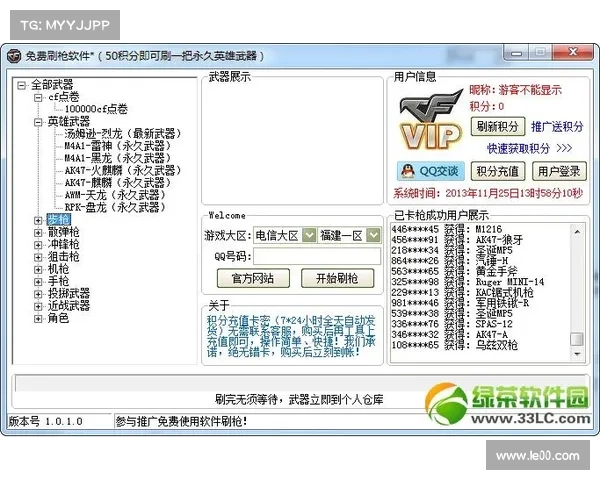The height and width of the screenshot is (480, 600).
Task: Collapse the 全部武器 root node
Action: click(x=22, y=85)
